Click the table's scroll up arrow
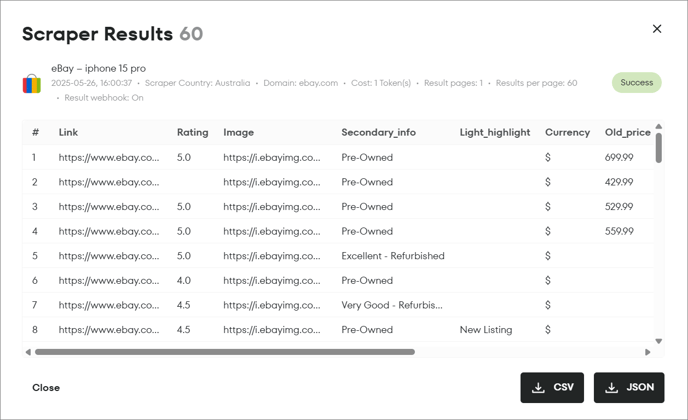This screenshot has height=420, width=688. point(658,126)
